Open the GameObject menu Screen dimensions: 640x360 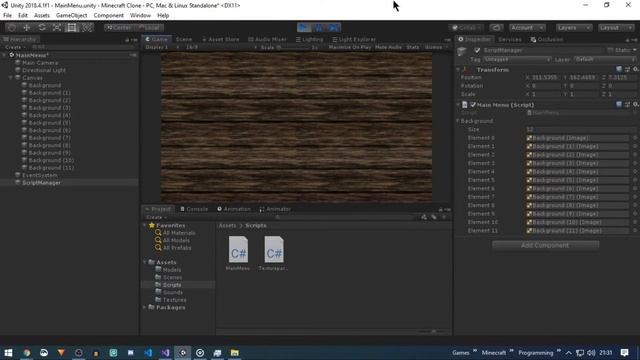click(71, 16)
